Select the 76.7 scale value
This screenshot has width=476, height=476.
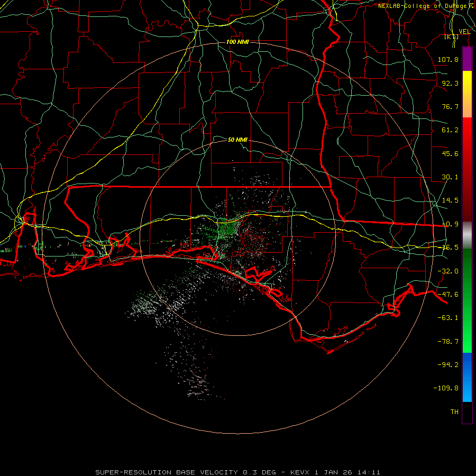[x=450, y=106]
